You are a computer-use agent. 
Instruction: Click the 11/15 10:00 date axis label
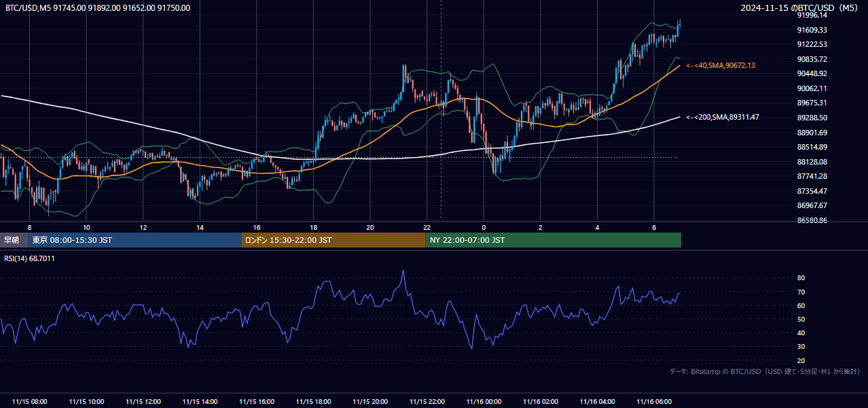[x=86, y=401]
